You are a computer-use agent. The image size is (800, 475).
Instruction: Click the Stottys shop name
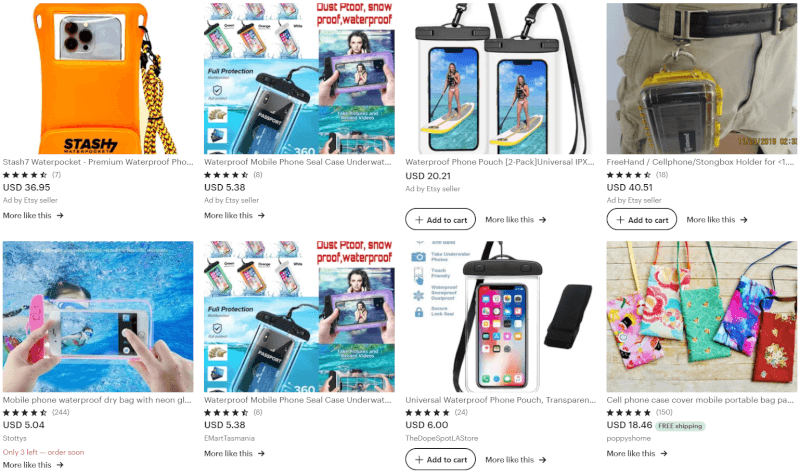coord(15,438)
